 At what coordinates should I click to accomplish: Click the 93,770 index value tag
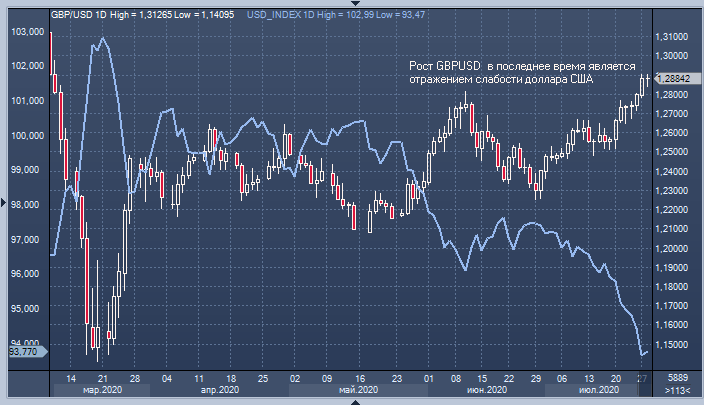pos(22,352)
